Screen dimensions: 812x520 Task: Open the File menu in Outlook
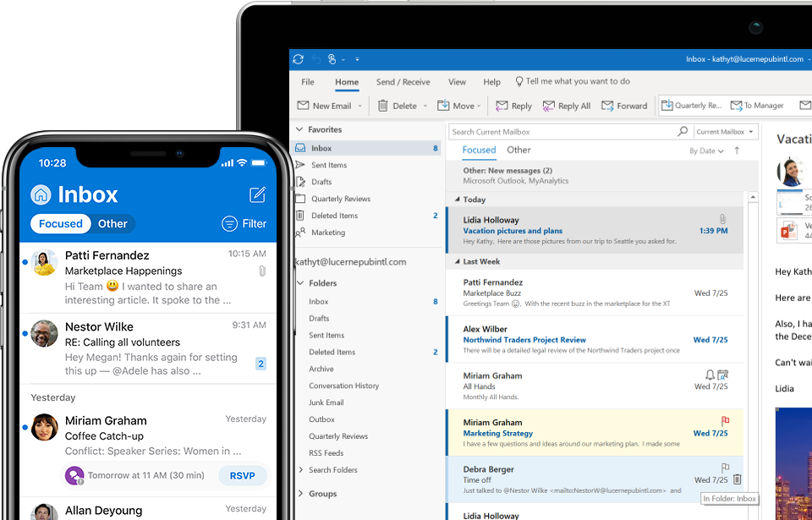(x=308, y=82)
